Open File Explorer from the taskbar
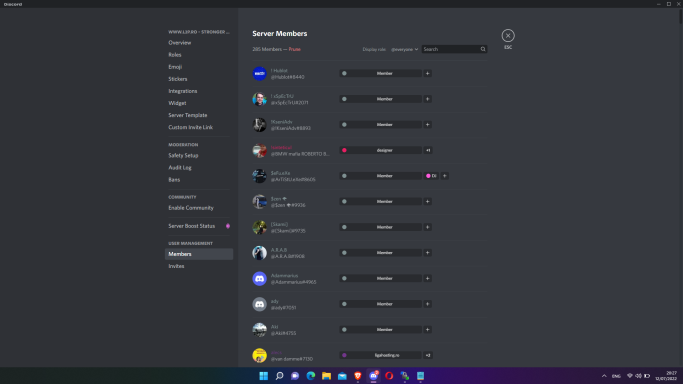 [326, 376]
